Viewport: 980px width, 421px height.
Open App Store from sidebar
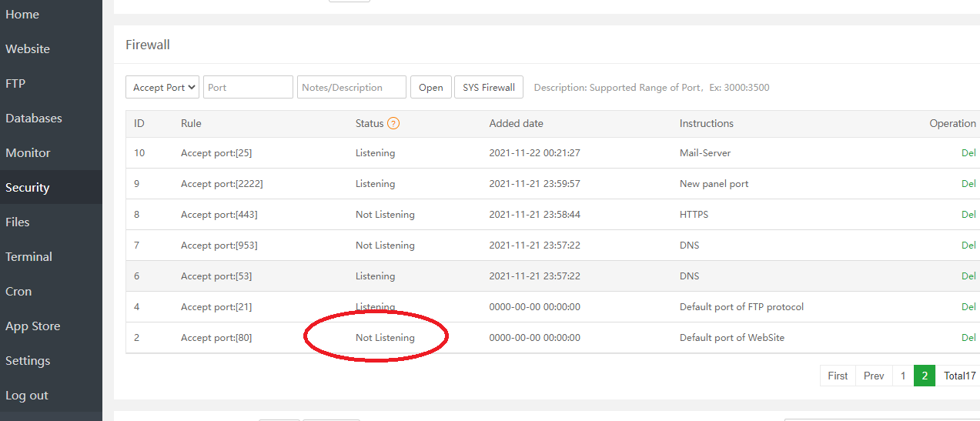(x=33, y=326)
